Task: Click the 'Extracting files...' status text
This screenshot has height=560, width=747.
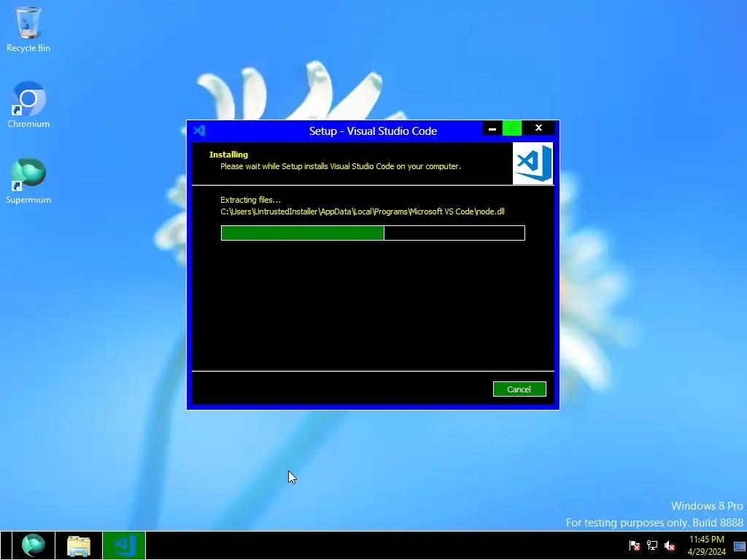Action: (x=251, y=200)
